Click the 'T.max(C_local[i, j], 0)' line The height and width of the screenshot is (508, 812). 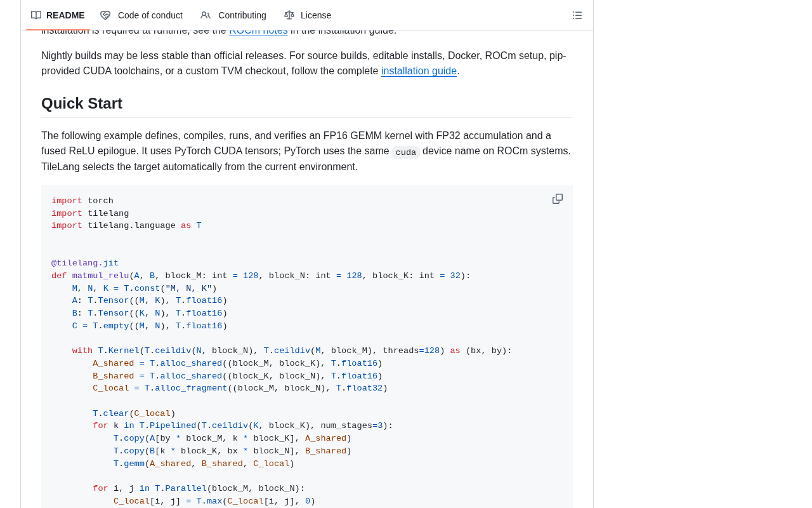click(x=214, y=501)
